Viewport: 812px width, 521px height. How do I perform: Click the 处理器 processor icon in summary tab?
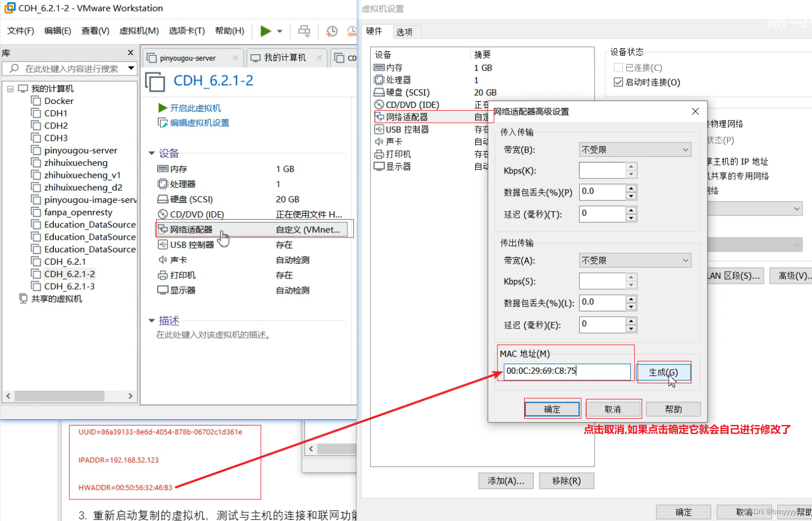pos(162,184)
